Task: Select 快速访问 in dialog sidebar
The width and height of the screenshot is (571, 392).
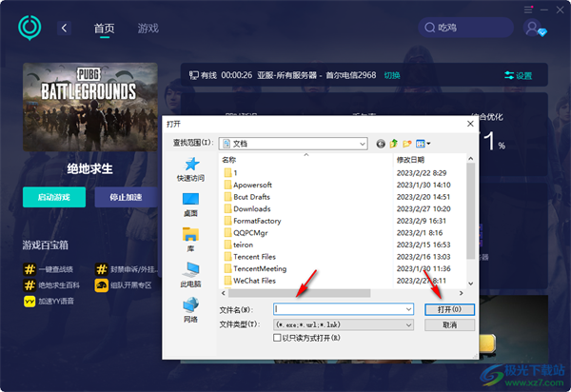Action: tap(190, 169)
